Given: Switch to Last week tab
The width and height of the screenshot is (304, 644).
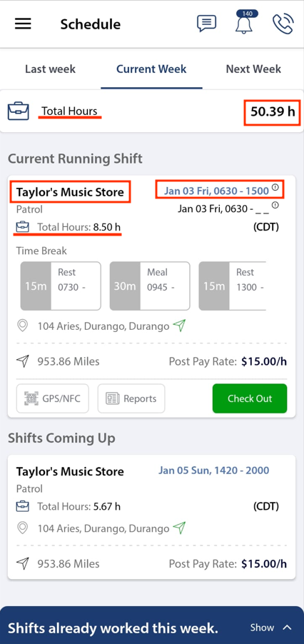Looking at the screenshot, I should [51, 69].
